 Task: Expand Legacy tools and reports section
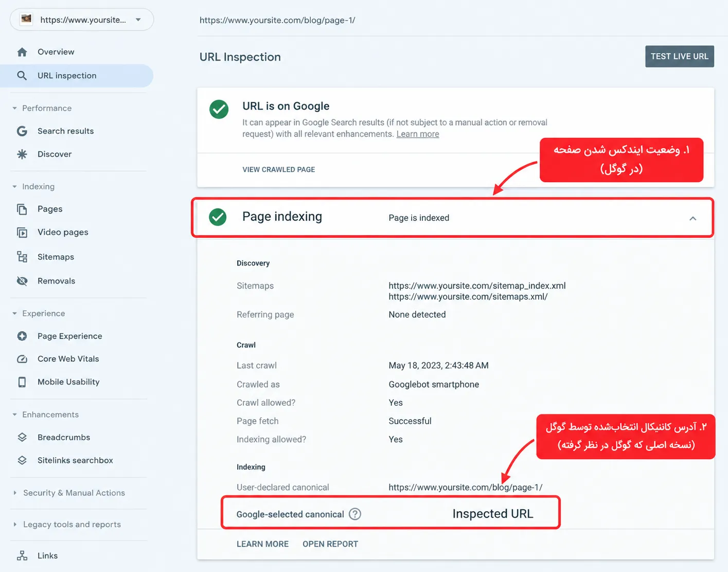pos(15,524)
